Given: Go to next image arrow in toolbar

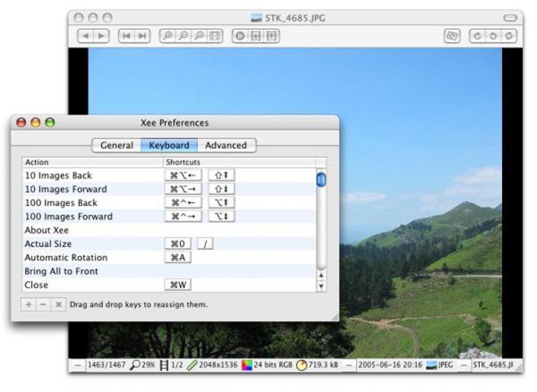Looking at the screenshot, I should tap(102, 36).
